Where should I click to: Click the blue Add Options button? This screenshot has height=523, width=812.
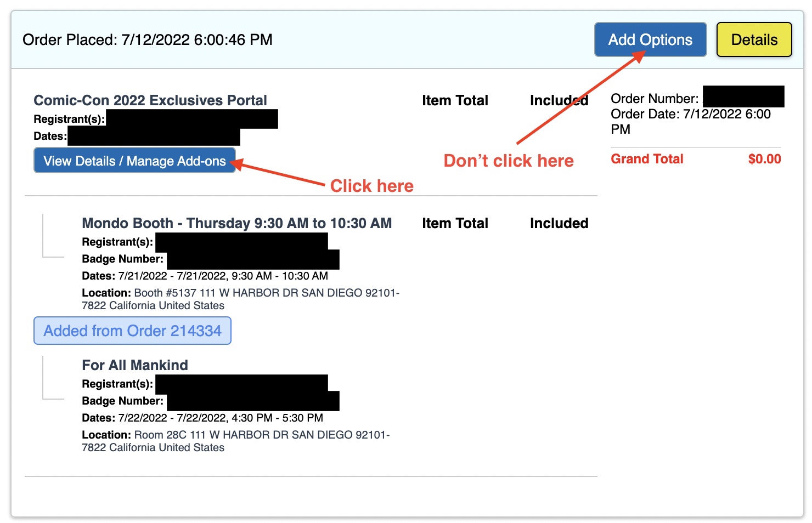(x=650, y=39)
